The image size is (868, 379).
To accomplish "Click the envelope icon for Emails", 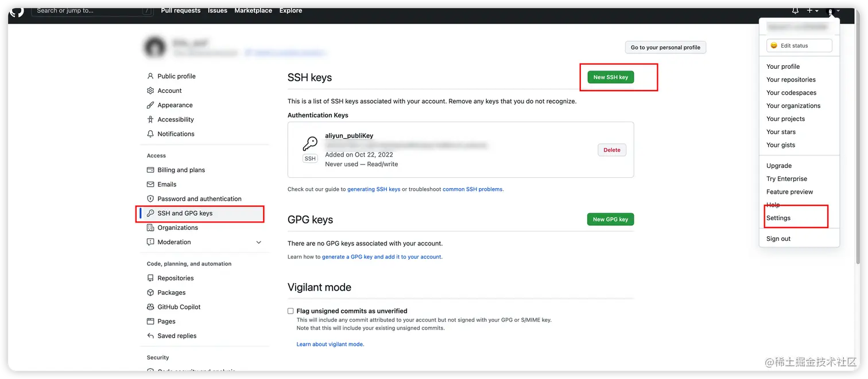I will point(150,185).
